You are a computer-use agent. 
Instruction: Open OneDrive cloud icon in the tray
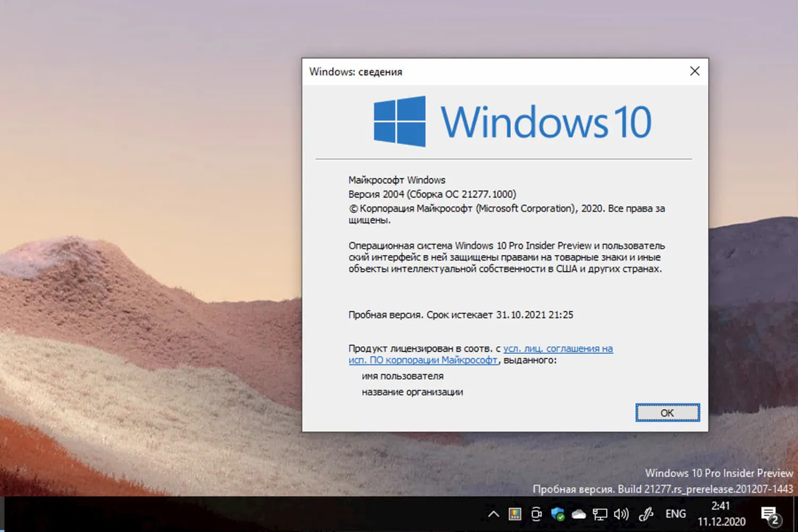coord(579,514)
